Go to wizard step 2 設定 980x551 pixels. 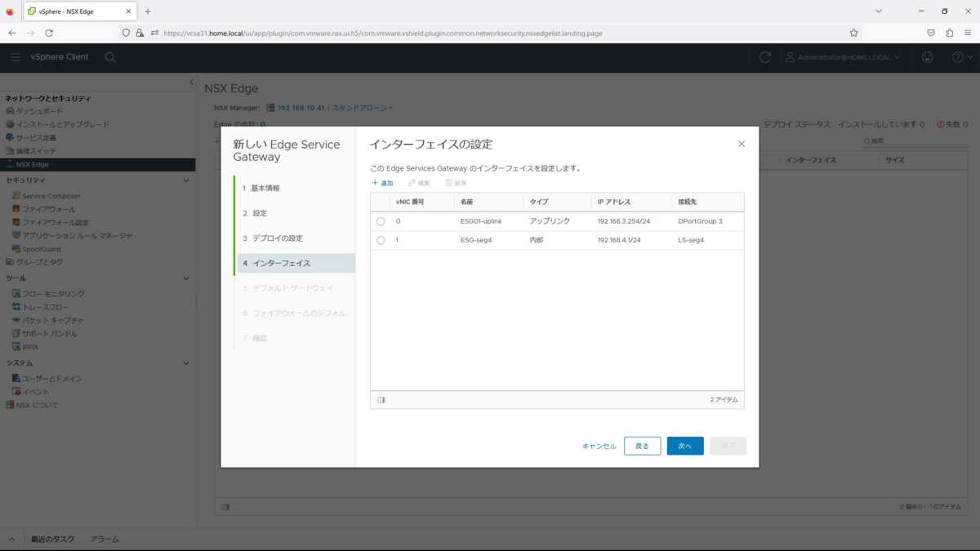(x=296, y=213)
